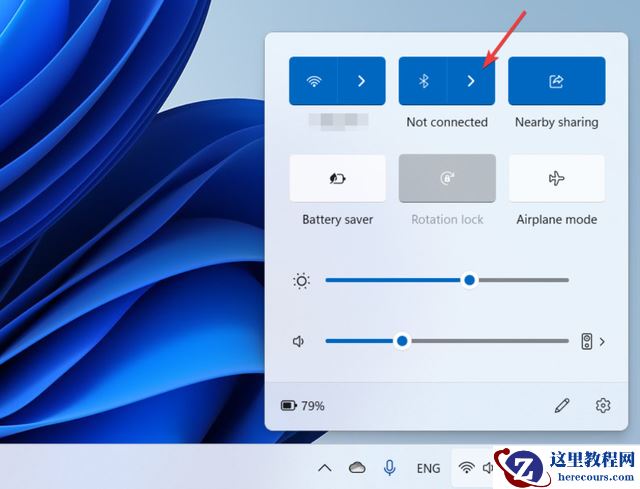This screenshot has height=489, width=640.
Task: Expand sound output chevron beside volume
Action: click(x=602, y=341)
